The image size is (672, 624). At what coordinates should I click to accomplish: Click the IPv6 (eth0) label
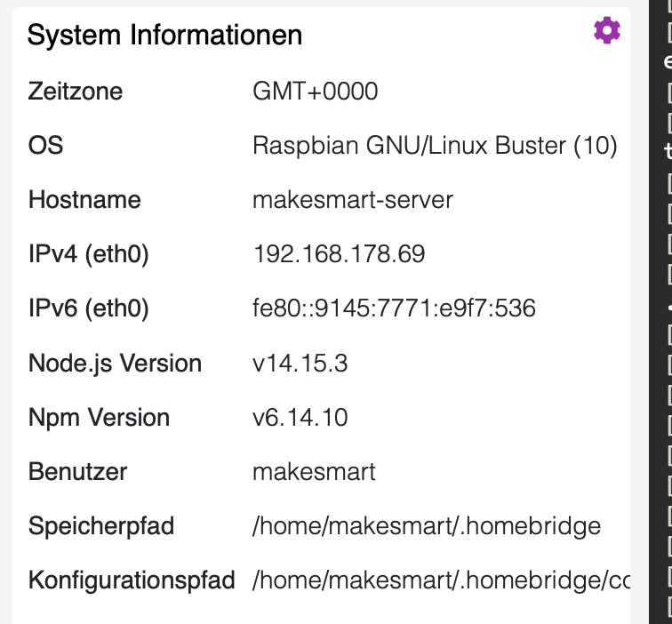click(x=89, y=308)
